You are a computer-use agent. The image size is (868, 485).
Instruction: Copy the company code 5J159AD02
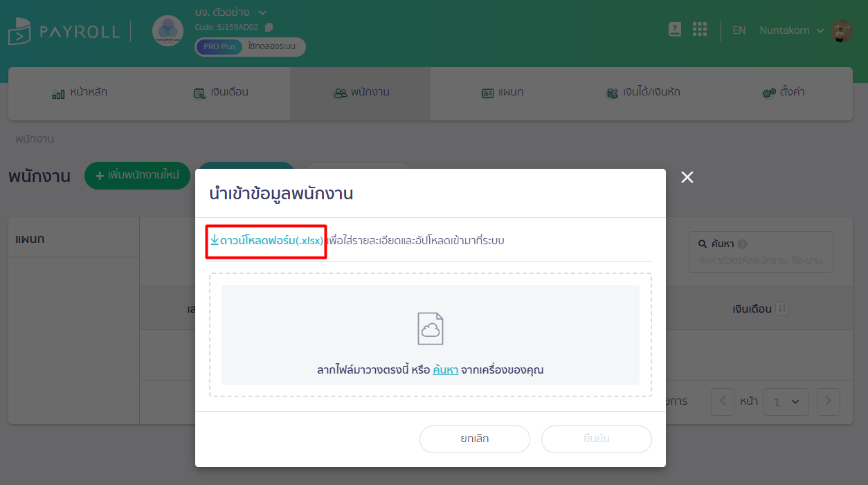269,27
